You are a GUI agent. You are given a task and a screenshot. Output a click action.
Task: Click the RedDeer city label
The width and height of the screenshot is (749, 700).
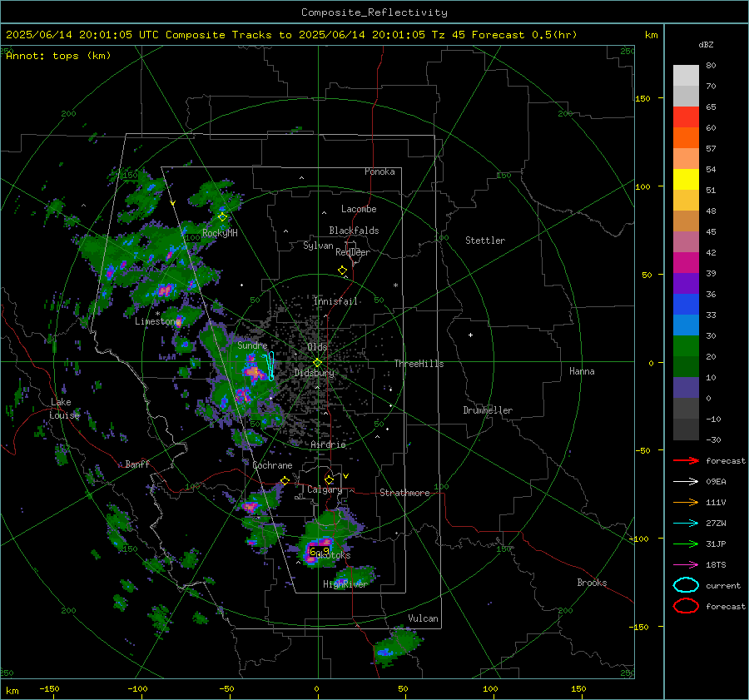pos(353,252)
